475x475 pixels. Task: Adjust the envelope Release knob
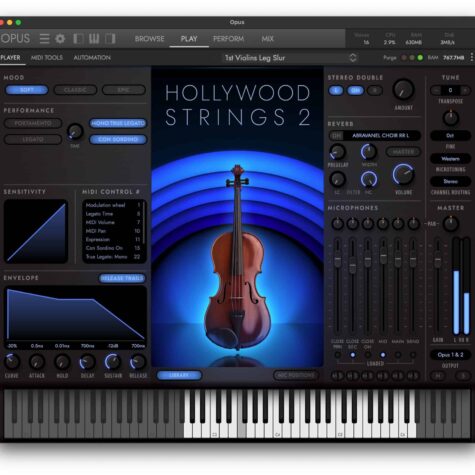tap(138, 362)
